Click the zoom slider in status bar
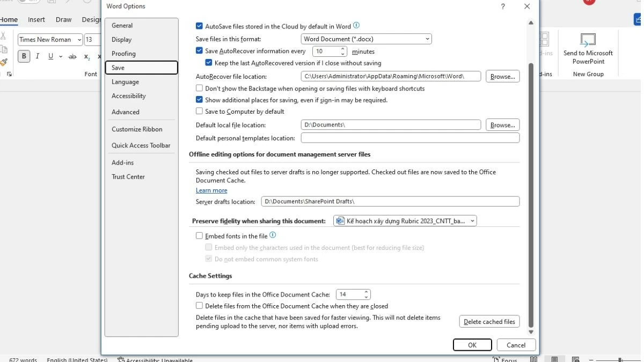Screen dimensions: 644x362 pos(620,360)
